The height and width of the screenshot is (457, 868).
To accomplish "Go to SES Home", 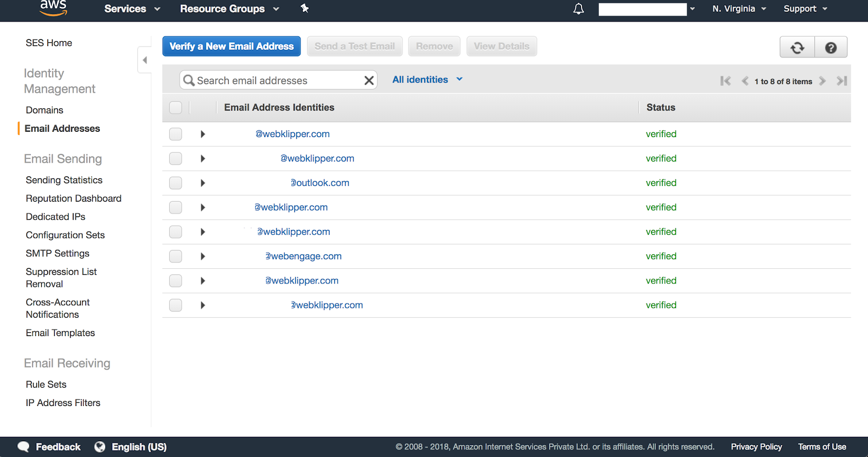I will [49, 43].
